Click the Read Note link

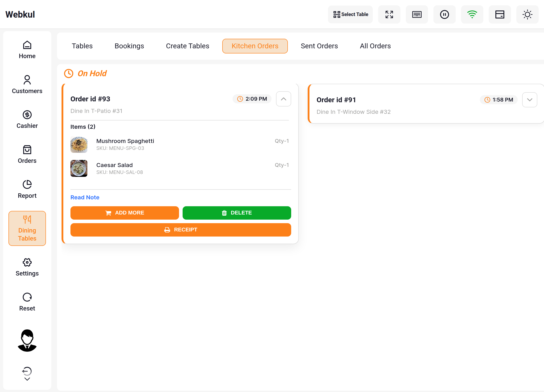pyautogui.click(x=85, y=197)
